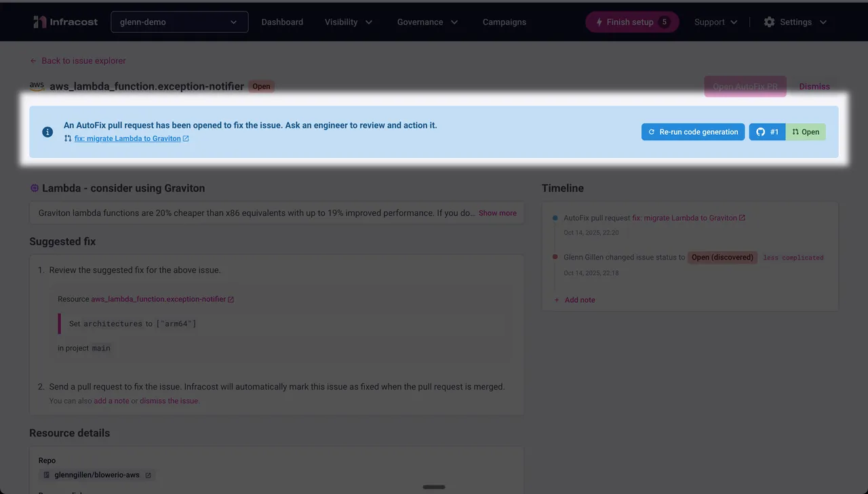Click the refresh icon on Re-run code generation

point(652,132)
